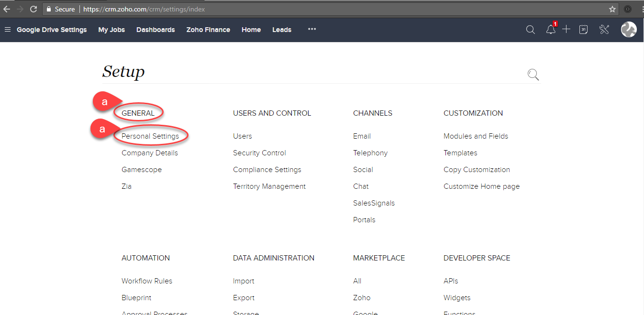Switch to the My Jobs tab
Screen dimensions: 644x315
[111, 30]
